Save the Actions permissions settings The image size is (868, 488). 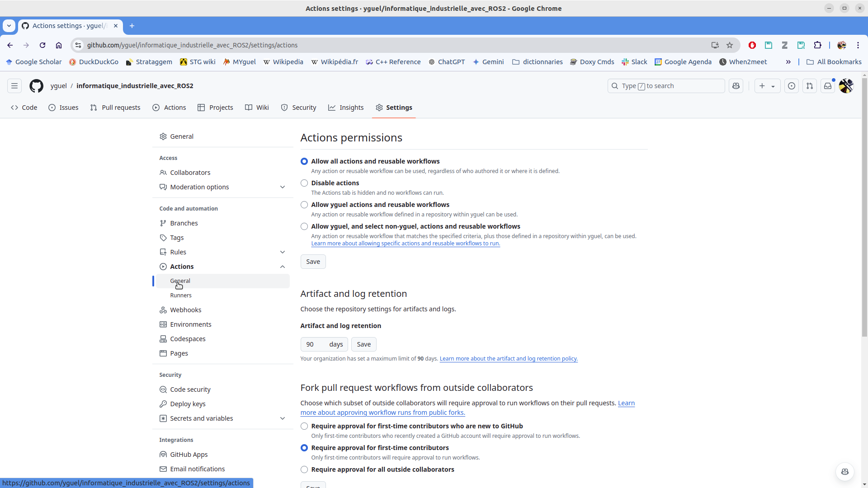click(x=313, y=262)
